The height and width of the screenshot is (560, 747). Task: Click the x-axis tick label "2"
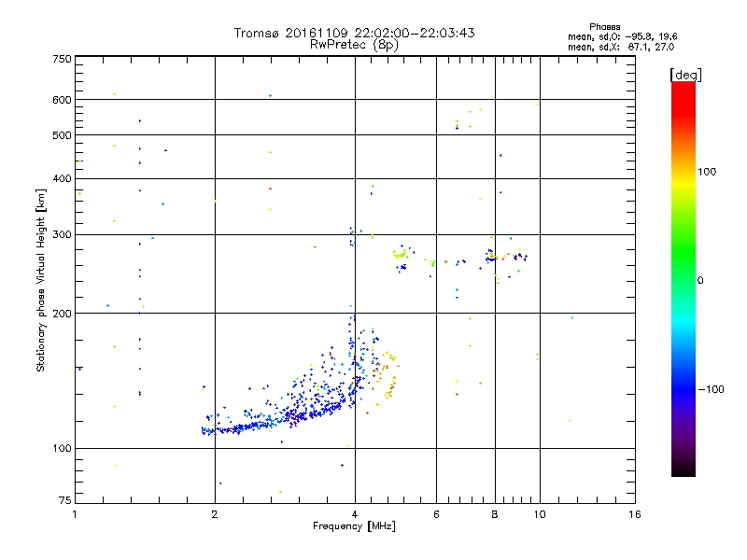215,514
